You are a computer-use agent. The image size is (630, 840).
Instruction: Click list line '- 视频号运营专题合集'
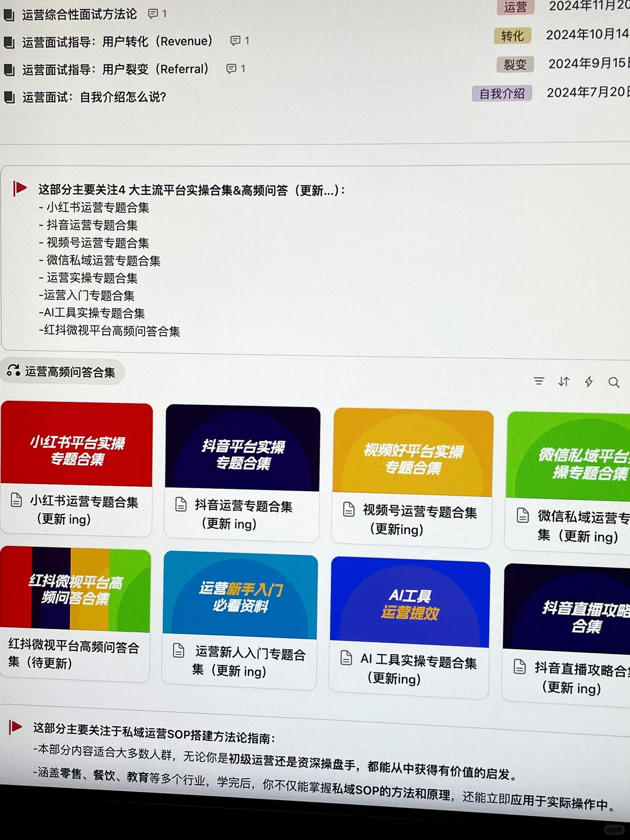tap(94, 243)
